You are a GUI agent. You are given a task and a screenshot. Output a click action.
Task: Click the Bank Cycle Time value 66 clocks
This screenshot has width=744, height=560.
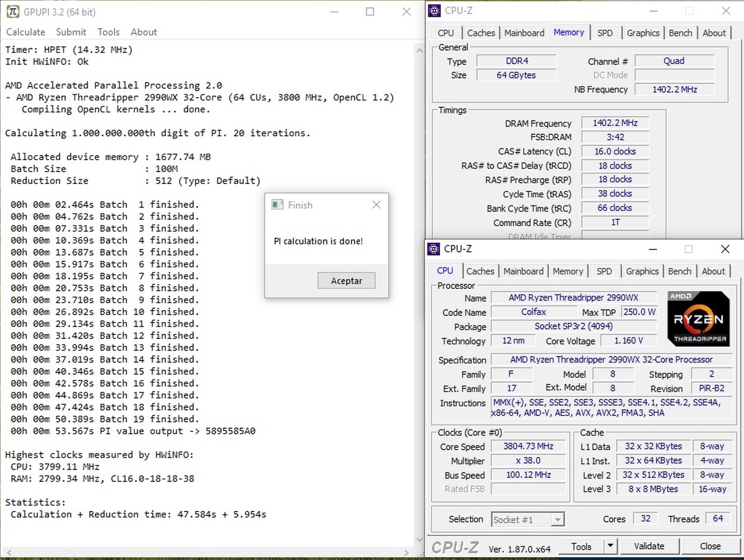[615, 208]
